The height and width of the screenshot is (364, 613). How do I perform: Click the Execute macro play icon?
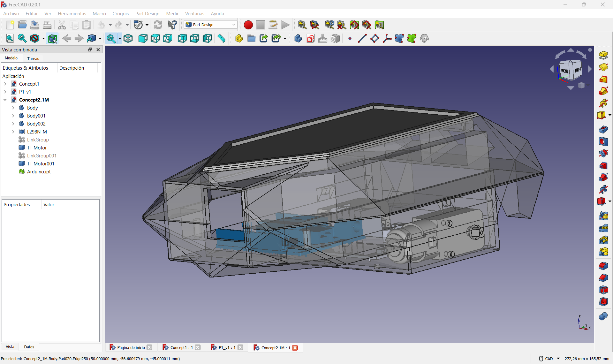point(285,25)
